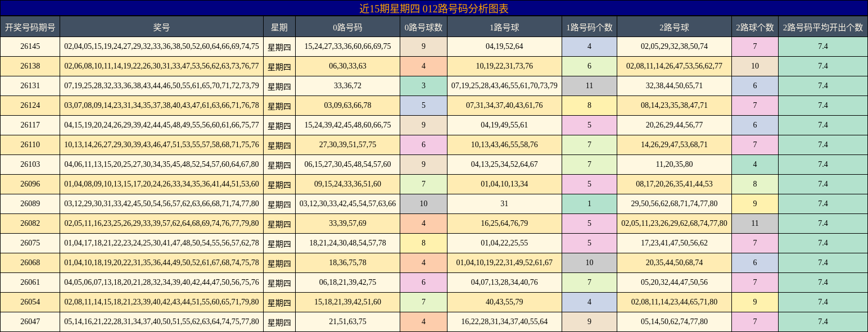Click period number 26145
The width and height of the screenshot is (868, 332).
pos(30,47)
